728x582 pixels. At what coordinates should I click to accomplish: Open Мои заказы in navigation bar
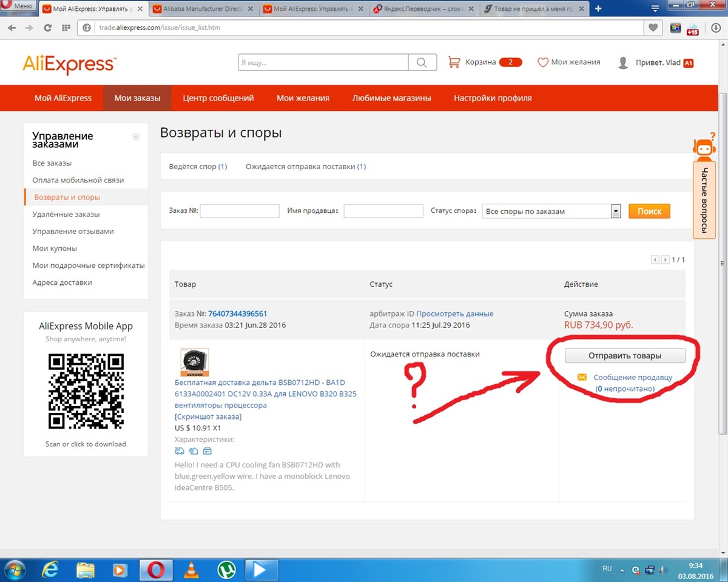138,98
